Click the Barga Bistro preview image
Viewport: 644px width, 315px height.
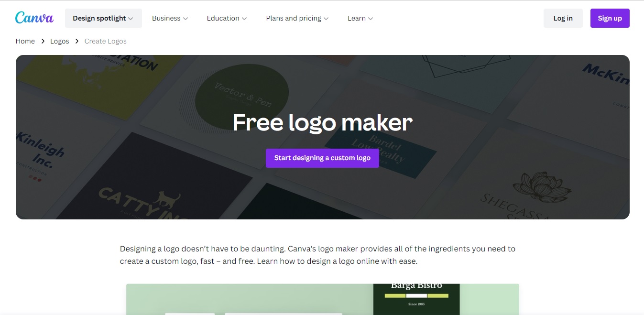coord(416,299)
